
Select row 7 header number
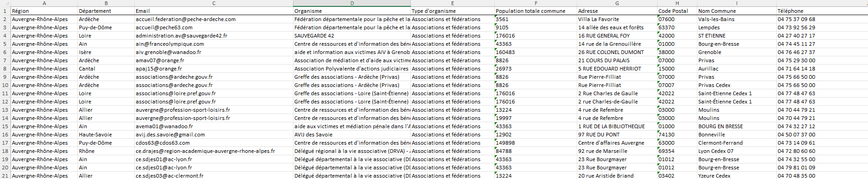pos(5,60)
